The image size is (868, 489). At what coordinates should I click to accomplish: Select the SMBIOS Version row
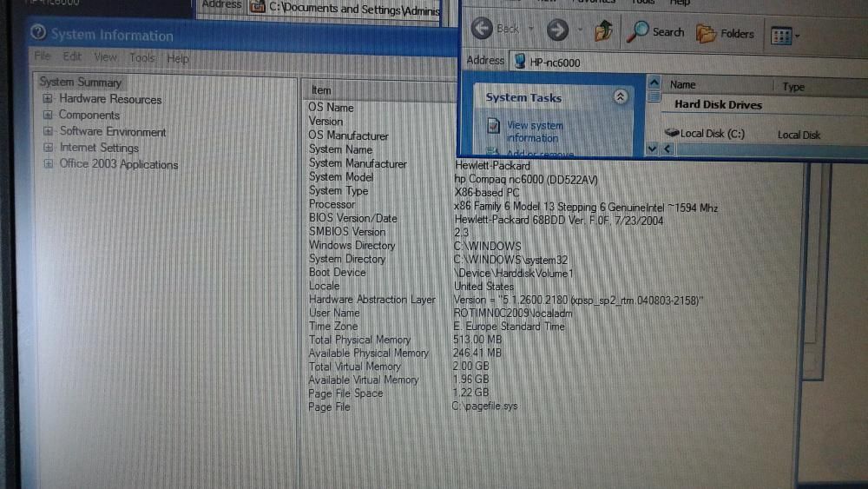pyautogui.click(x=346, y=232)
